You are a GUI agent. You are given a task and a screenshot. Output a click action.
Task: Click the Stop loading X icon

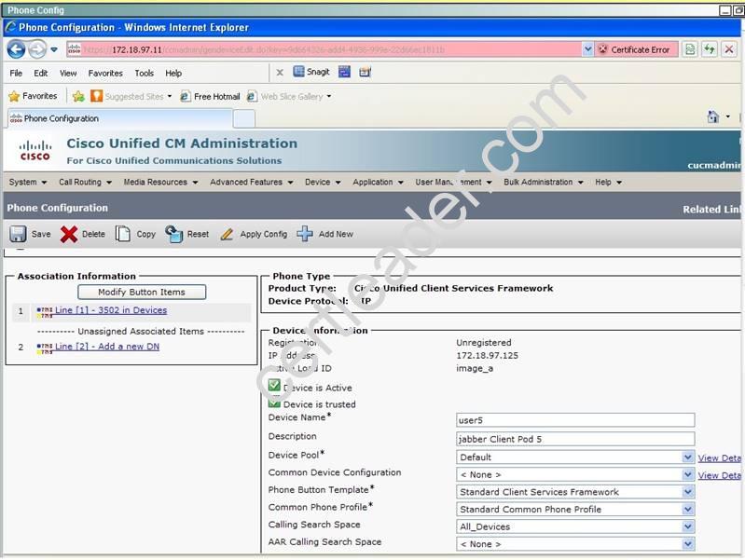[x=729, y=49]
